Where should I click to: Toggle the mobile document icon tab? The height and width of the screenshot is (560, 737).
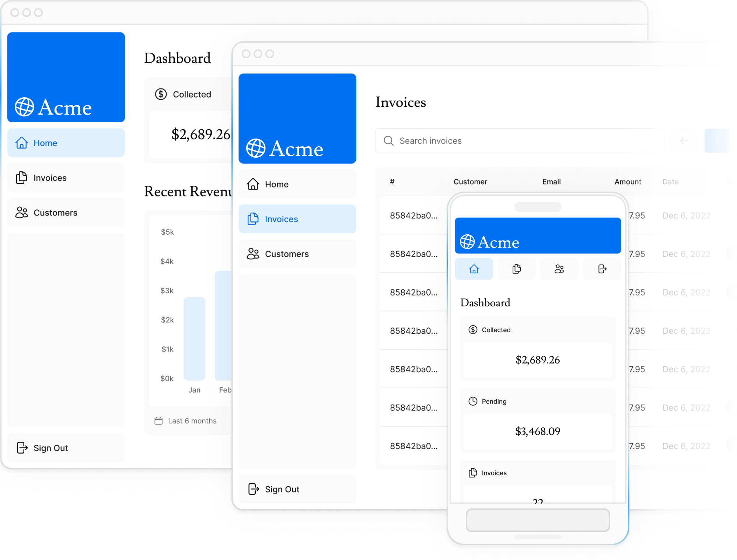516,269
